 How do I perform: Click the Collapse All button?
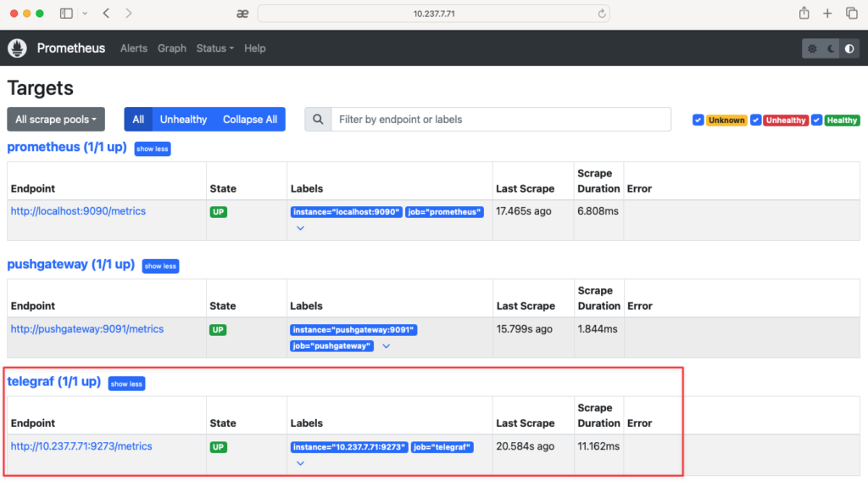pos(250,119)
